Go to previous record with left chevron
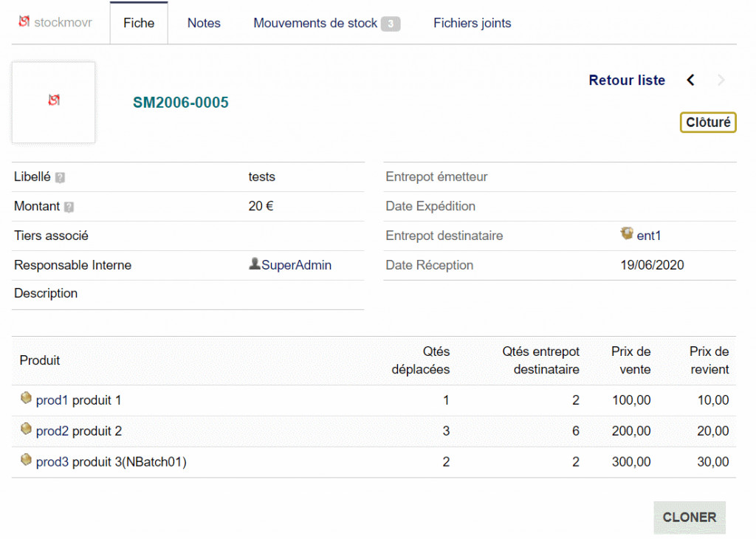756x539 pixels. [690, 80]
